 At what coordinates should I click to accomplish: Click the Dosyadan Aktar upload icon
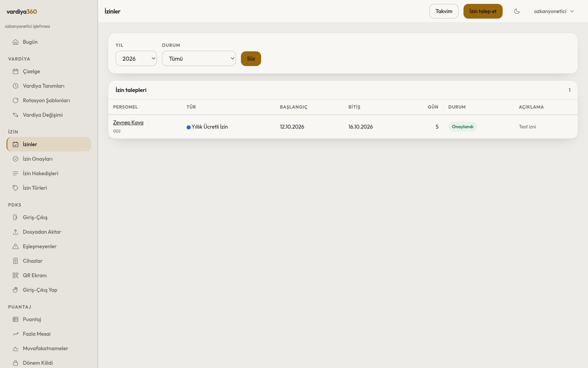(16, 232)
